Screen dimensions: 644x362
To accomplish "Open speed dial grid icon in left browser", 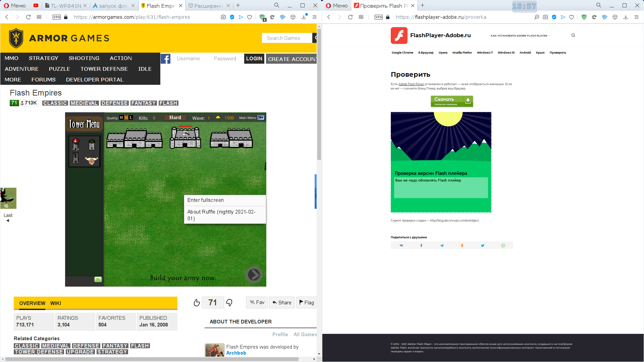I will click(x=39, y=17).
